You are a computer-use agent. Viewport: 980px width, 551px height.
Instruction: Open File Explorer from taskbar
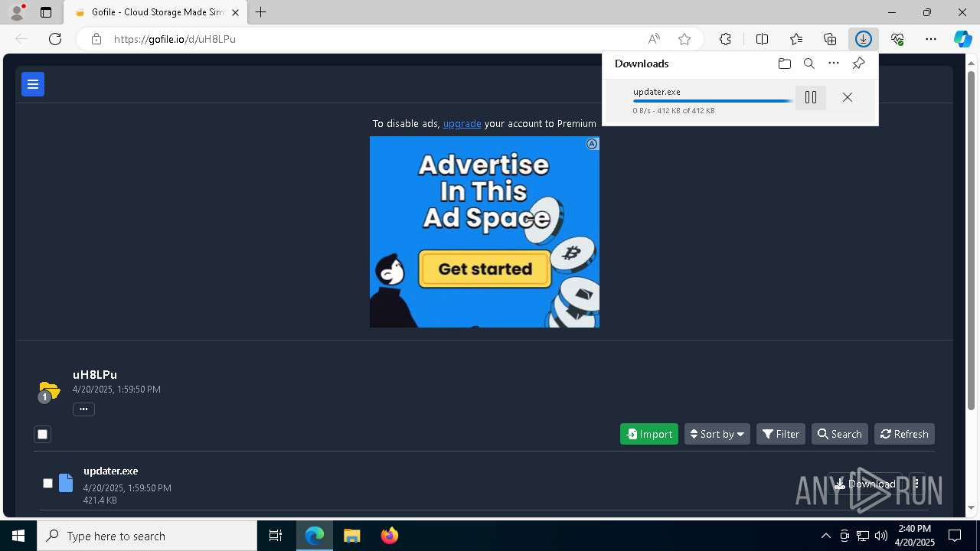click(x=351, y=536)
